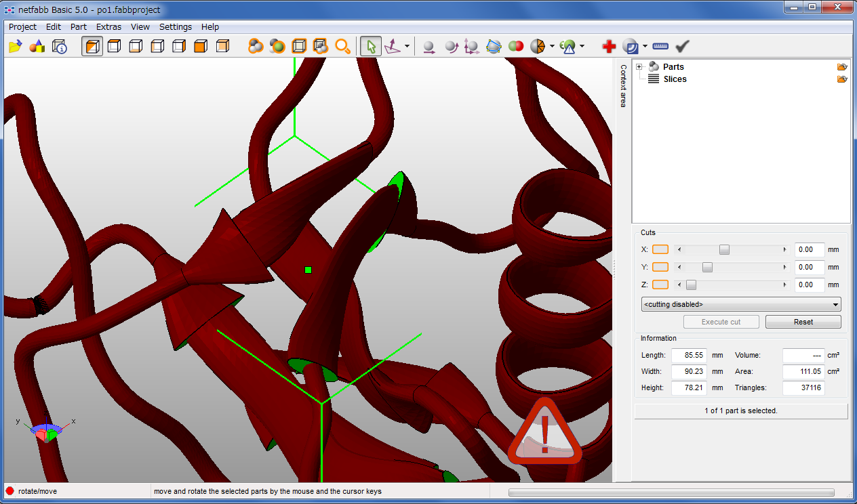Click the magnifier zoom icon
This screenshot has width=857, height=504.
[343, 46]
